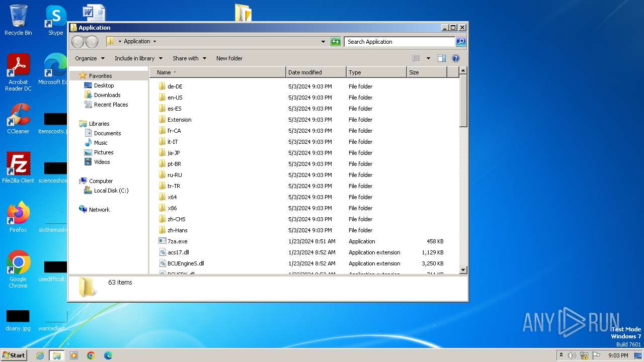This screenshot has height=362, width=644.
Task: Open the Include in library dropdown
Action: click(x=138, y=58)
